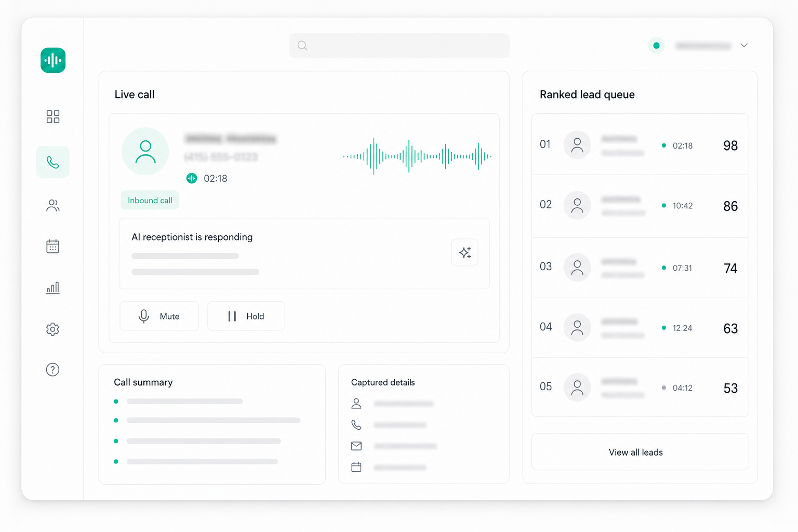Click rank number 03 in queue

[x=546, y=267]
